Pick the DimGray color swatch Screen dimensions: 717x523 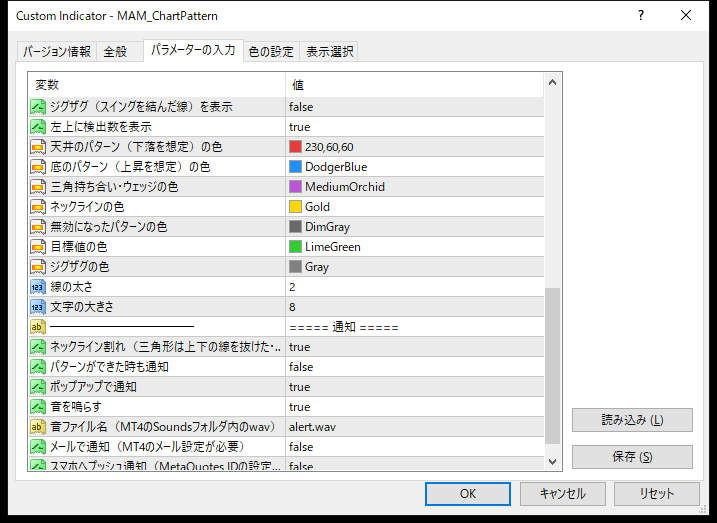click(295, 227)
